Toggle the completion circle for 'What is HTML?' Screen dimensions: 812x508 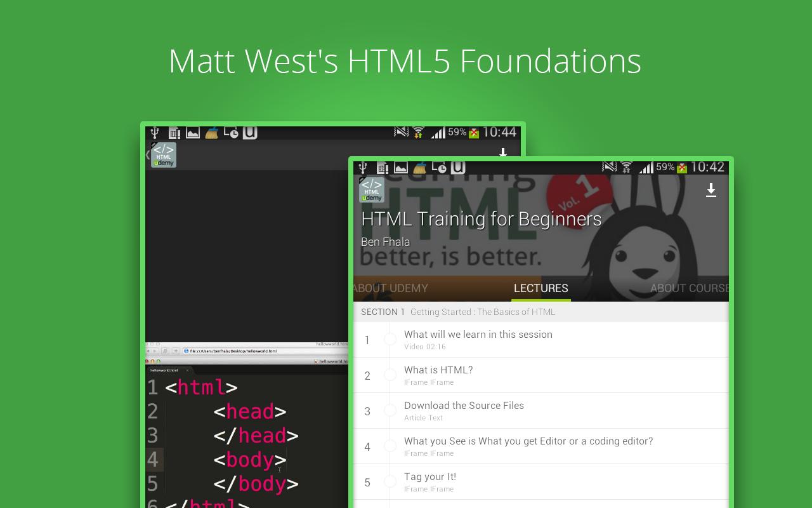pyautogui.click(x=391, y=375)
